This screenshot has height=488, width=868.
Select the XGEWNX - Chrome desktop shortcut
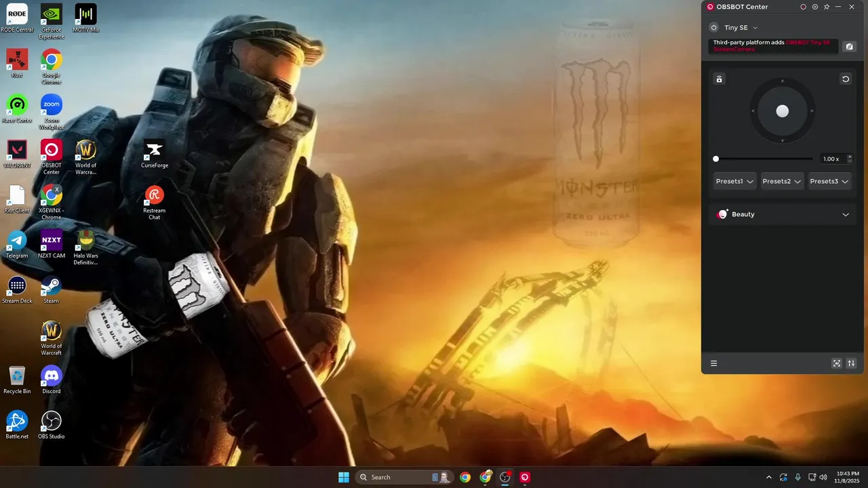coord(52,202)
